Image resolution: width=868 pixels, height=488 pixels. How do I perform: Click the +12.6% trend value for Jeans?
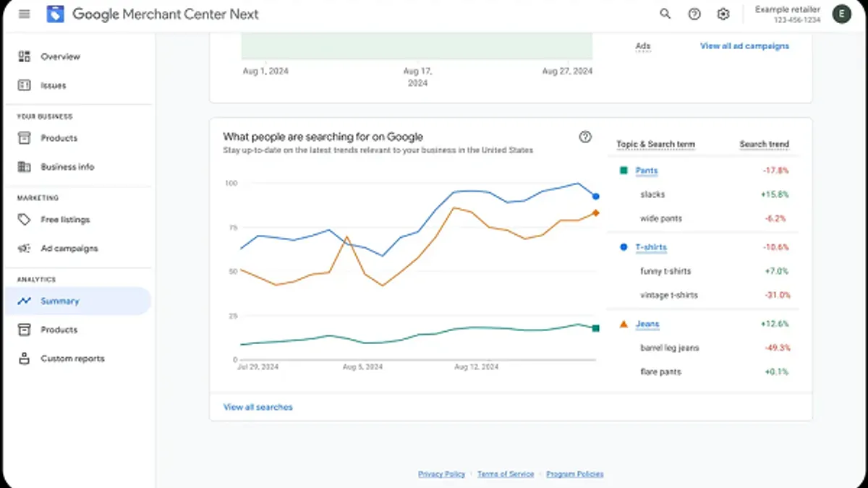775,324
